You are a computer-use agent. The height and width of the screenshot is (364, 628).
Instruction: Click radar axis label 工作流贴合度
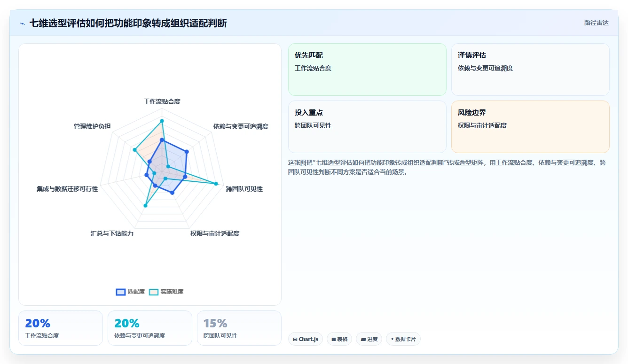pyautogui.click(x=162, y=101)
